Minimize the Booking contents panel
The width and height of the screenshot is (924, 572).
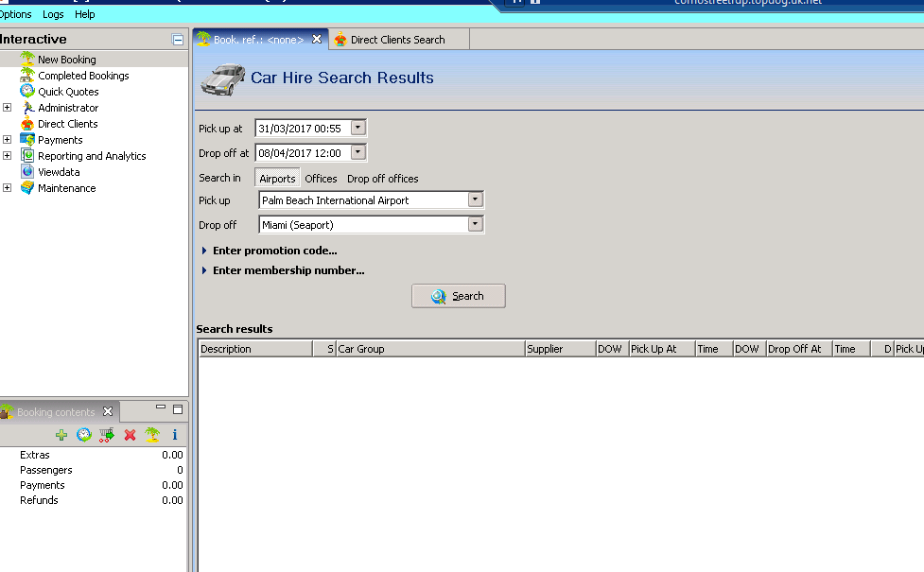[160, 407]
